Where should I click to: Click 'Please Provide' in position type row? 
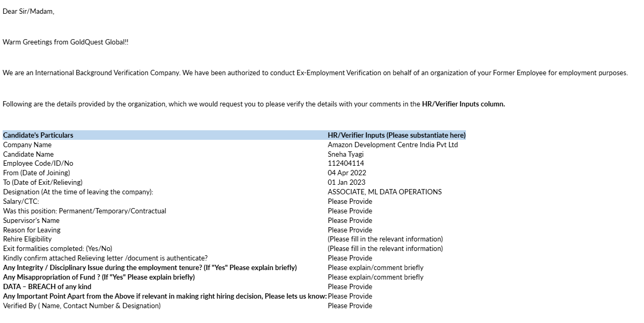pos(350,211)
